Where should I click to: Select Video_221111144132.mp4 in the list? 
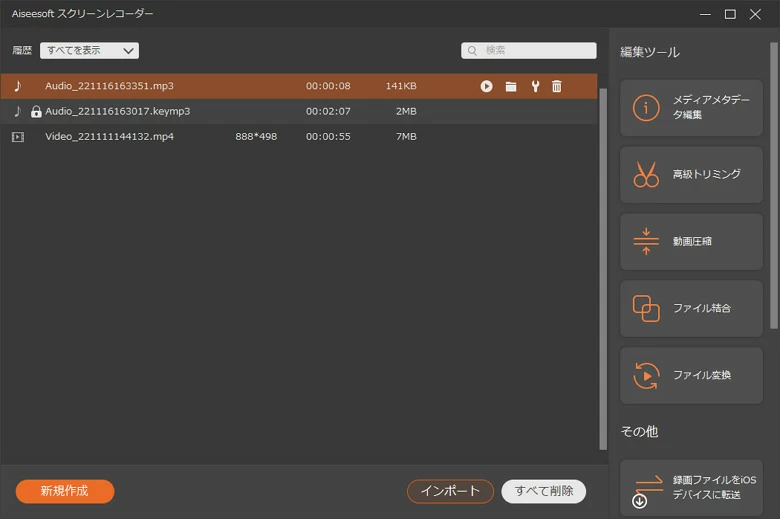(109, 136)
